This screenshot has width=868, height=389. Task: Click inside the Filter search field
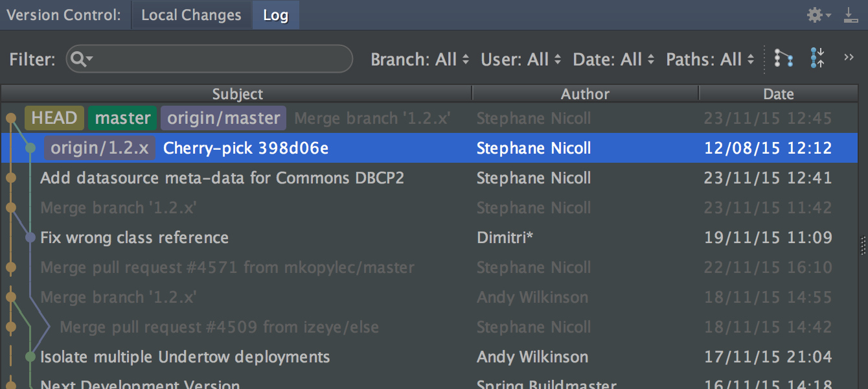[209, 59]
